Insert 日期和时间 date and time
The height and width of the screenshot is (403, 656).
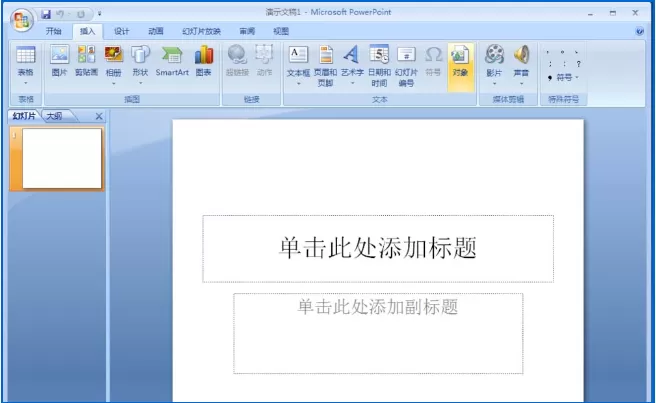tap(379, 65)
